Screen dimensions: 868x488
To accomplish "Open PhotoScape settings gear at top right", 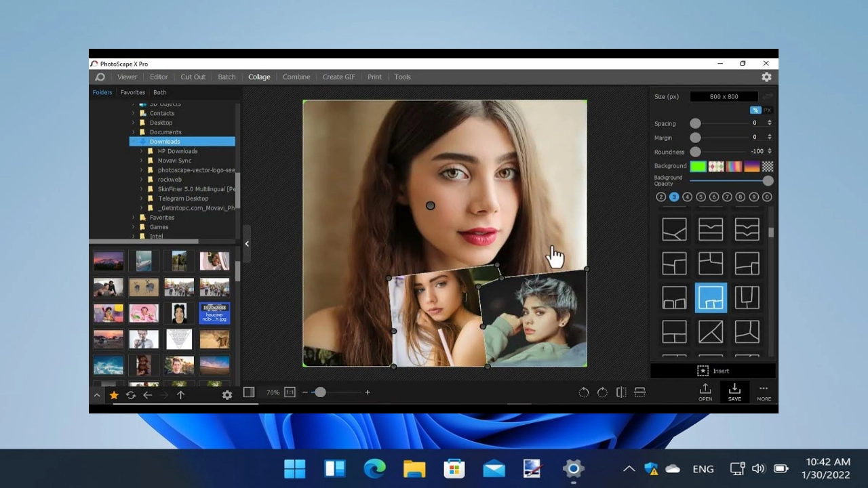I will 766,77.
